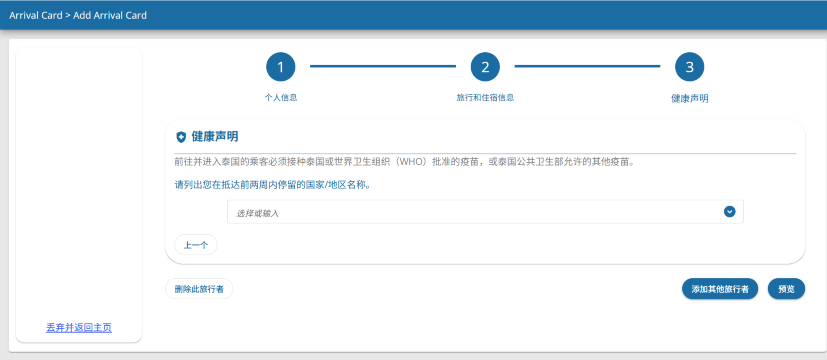Viewport: 827px width, 360px height.
Task: Follow the 丢弃并返回主页 link
Action: coord(79,328)
